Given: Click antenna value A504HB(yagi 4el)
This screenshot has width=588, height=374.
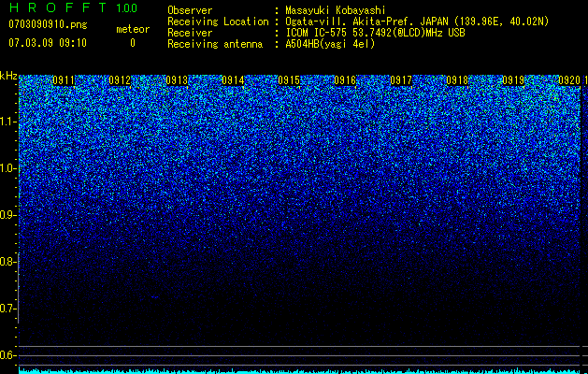Looking at the screenshot, I should (330, 44).
